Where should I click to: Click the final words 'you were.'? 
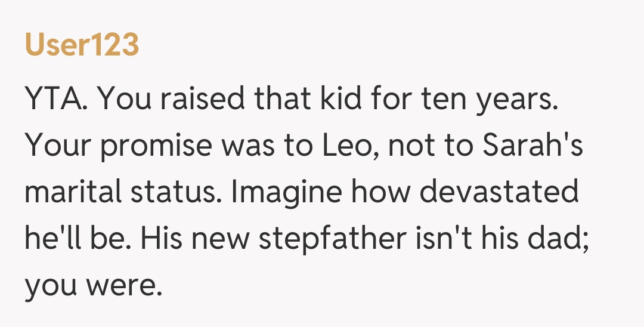93,285
